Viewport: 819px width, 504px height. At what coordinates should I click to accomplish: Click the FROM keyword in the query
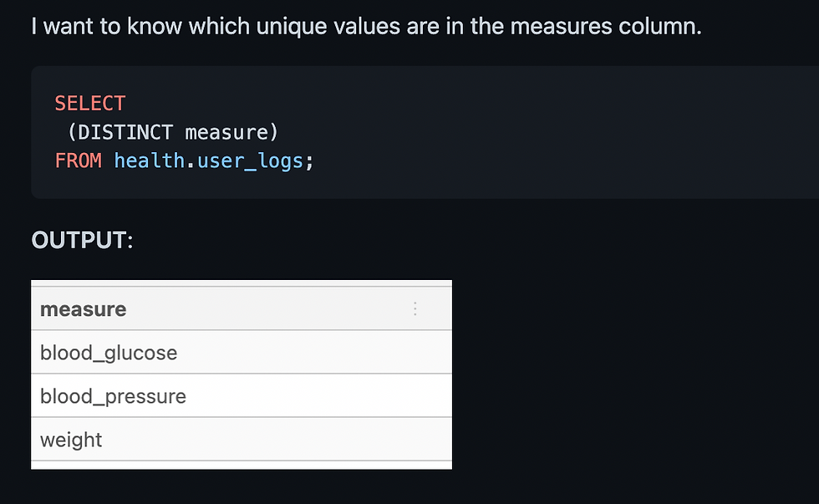(79, 160)
